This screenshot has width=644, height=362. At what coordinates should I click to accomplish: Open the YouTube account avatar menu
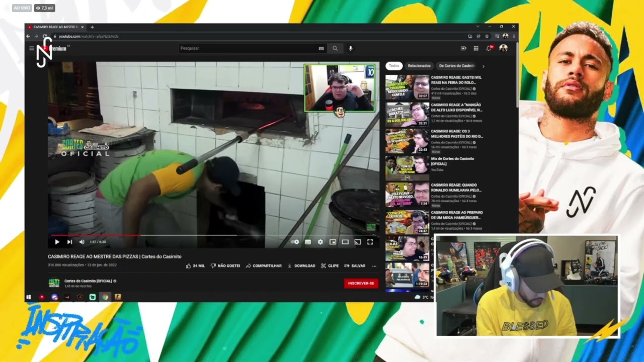click(x=503, y=48)
